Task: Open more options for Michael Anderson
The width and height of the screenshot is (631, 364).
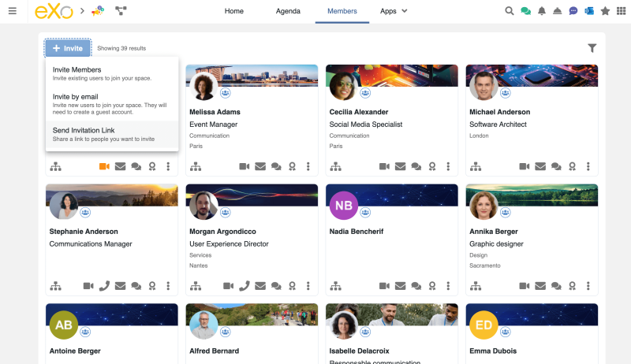Action: pyautogui.click(x=588, y=166)
